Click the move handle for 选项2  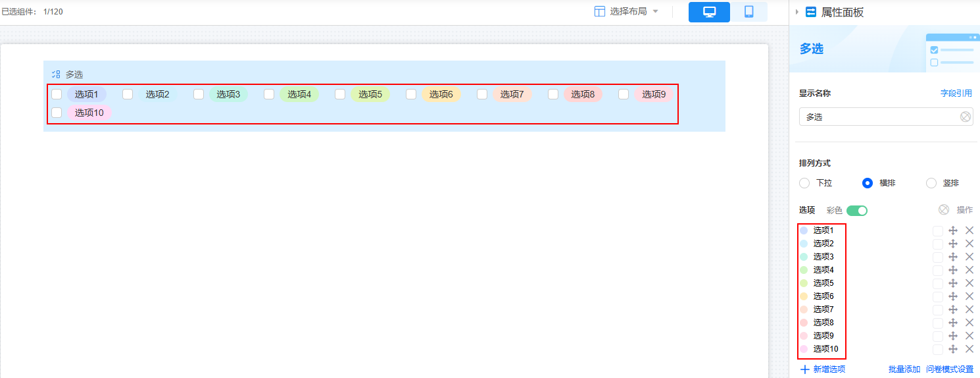tap(953, 244)
